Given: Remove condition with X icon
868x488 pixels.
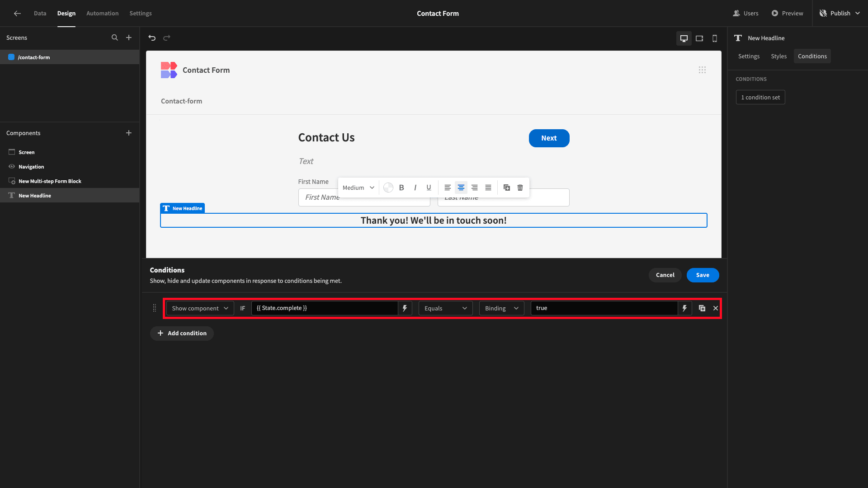Looking at the screenshot, I should click(716, 308).
